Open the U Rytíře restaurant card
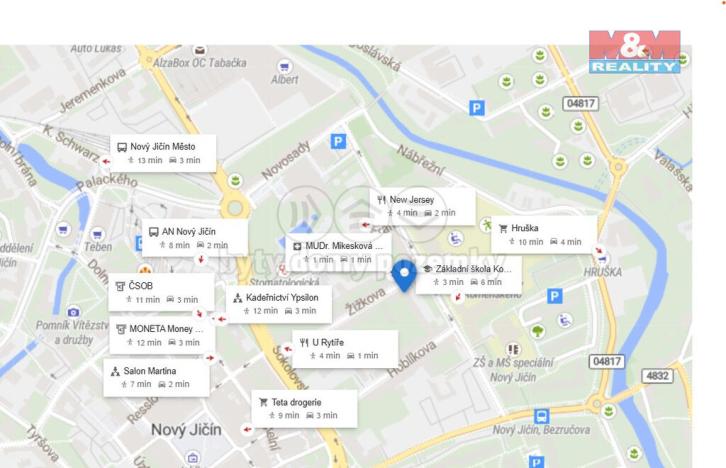The image size is (726, 468). pyautogui.click(x=345, y=349)
